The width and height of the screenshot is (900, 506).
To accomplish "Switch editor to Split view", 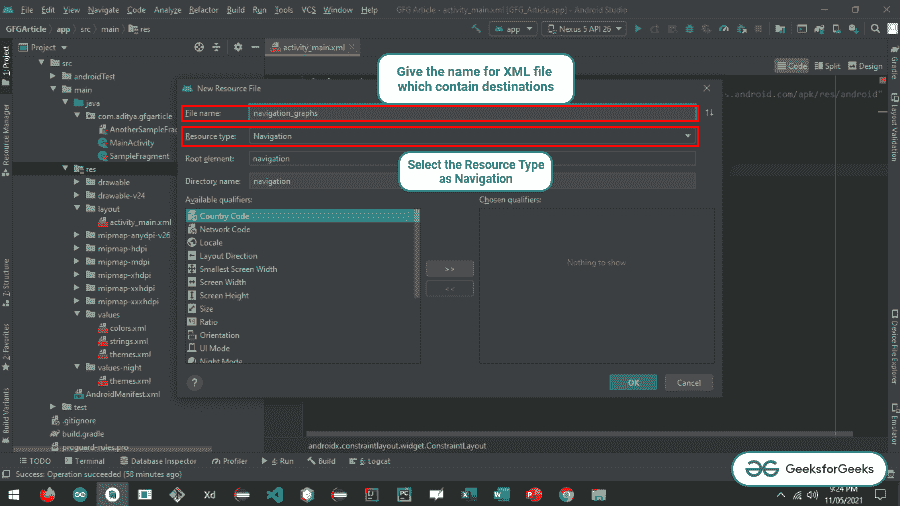I will click(827, 66).
